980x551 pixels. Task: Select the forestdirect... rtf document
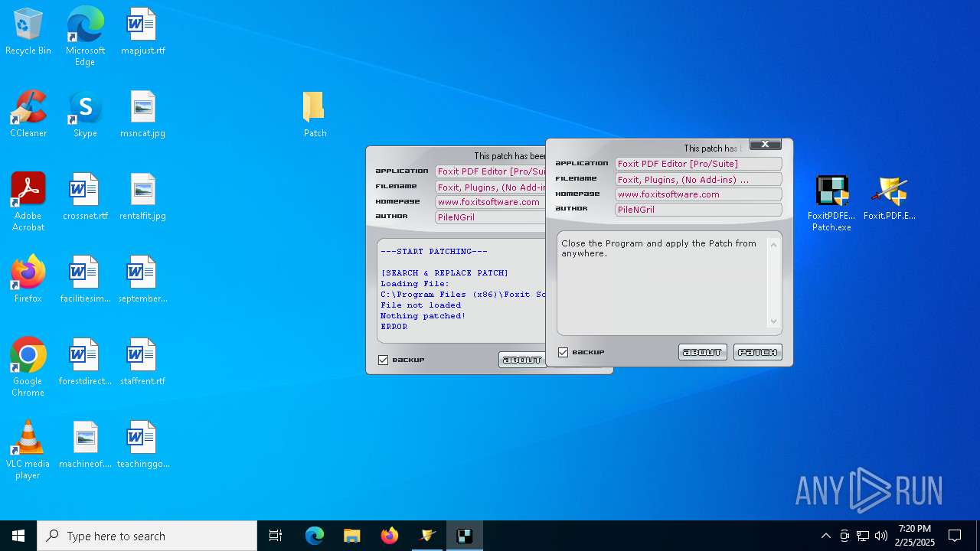tap(85, 363)
